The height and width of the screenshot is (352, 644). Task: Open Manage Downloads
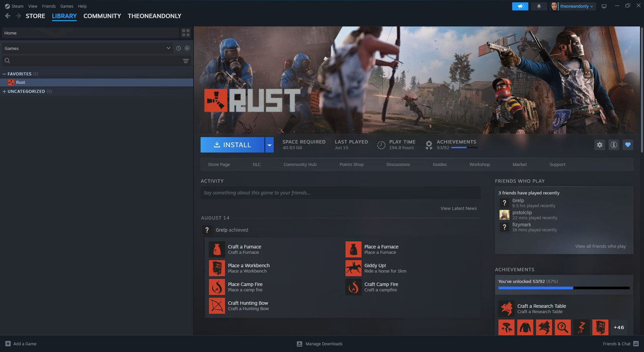(319, 344)
